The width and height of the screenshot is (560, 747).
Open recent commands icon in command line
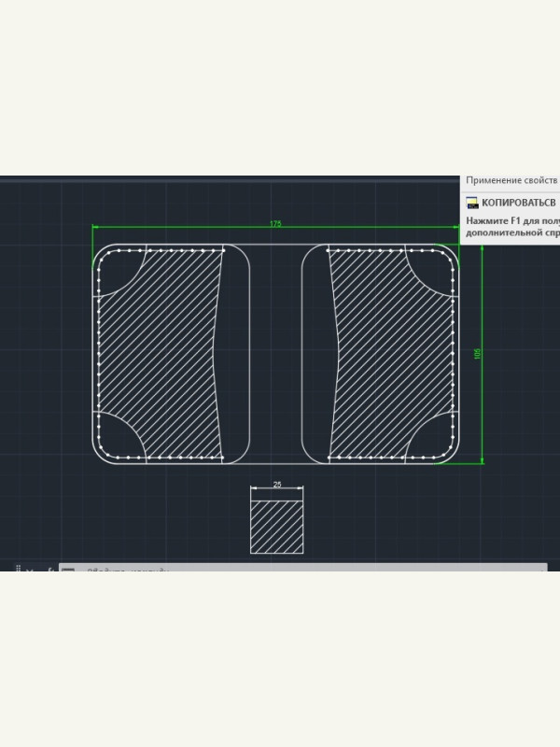(x=68, y=569)
